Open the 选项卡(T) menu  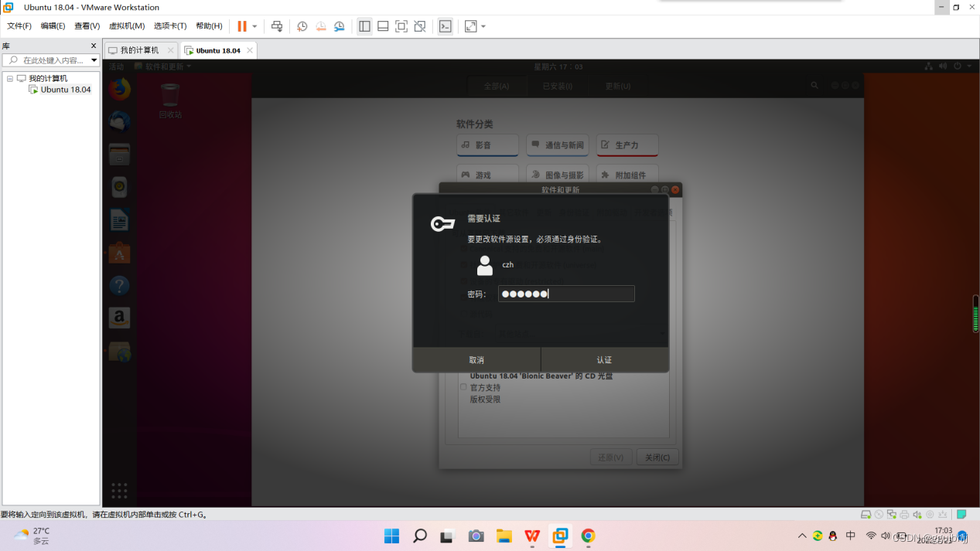[170, 26]
